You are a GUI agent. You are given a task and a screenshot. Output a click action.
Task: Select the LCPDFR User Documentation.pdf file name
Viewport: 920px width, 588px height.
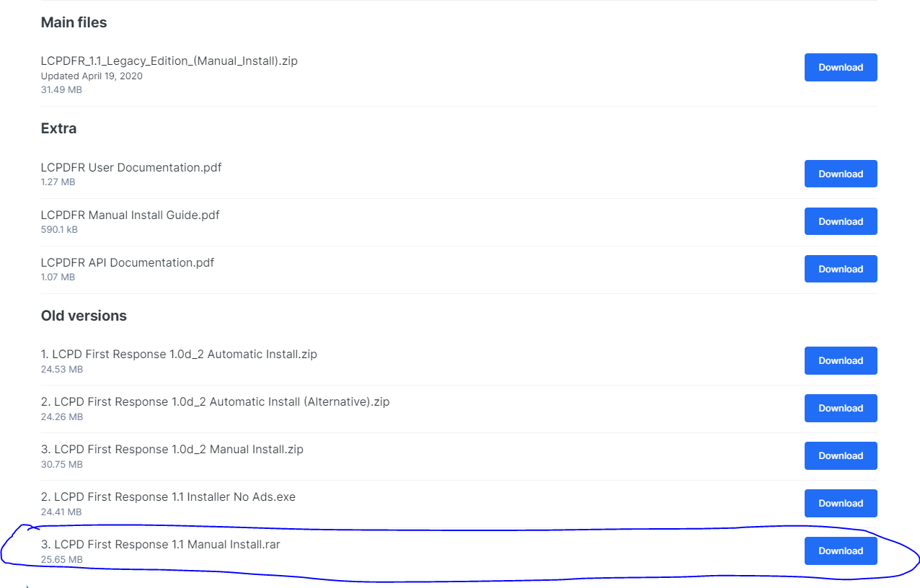pyautogui.click(x=131, y=168)
